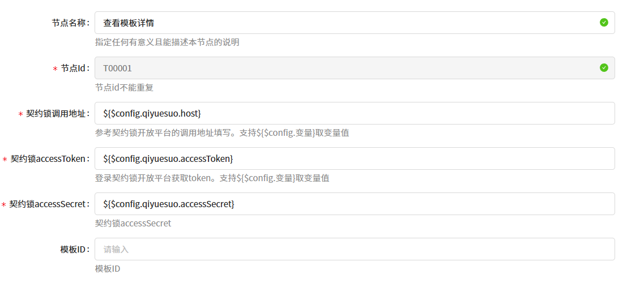Focus the 契约锁accessToken input field
The height and width of the screenshot is (287, 644).
point(354,159)
